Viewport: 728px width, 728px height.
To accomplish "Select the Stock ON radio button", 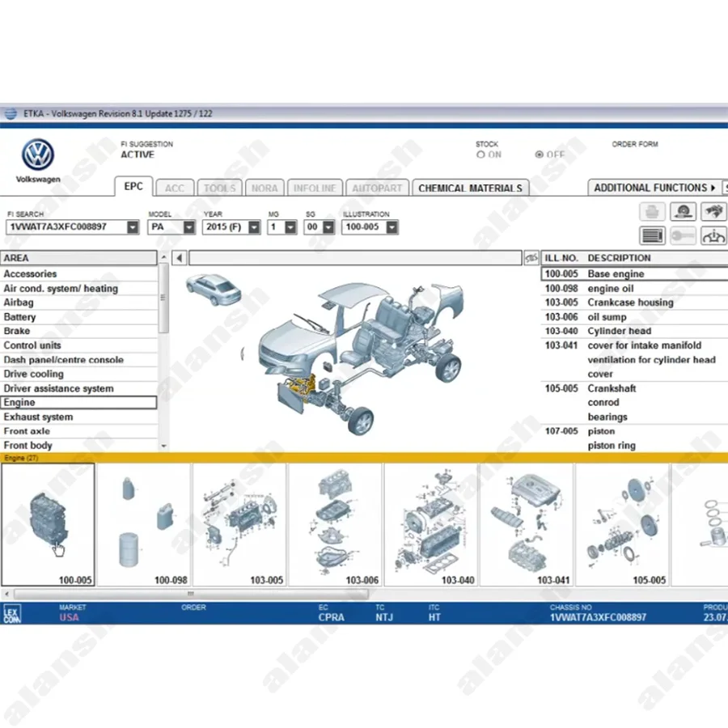I will [x=480, y=154].
